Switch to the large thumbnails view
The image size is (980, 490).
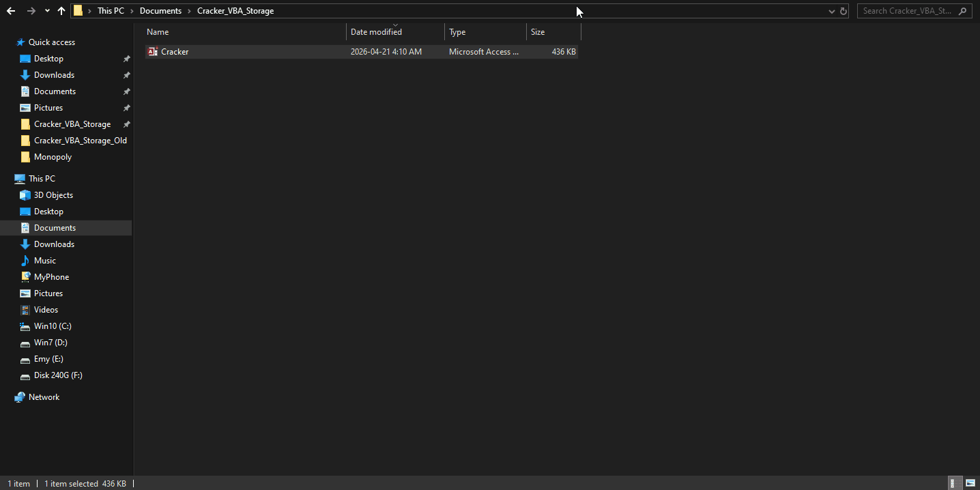[x=970, y=483]
